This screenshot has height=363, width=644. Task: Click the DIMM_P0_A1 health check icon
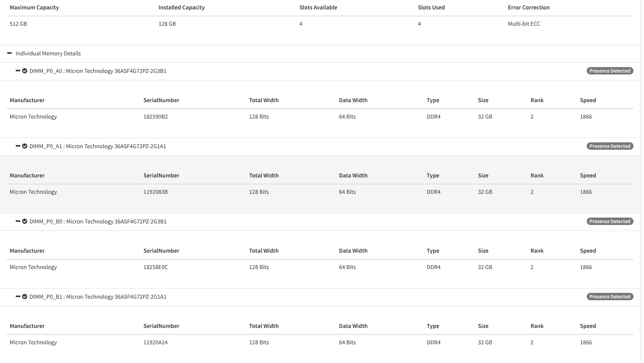point(25,146)
